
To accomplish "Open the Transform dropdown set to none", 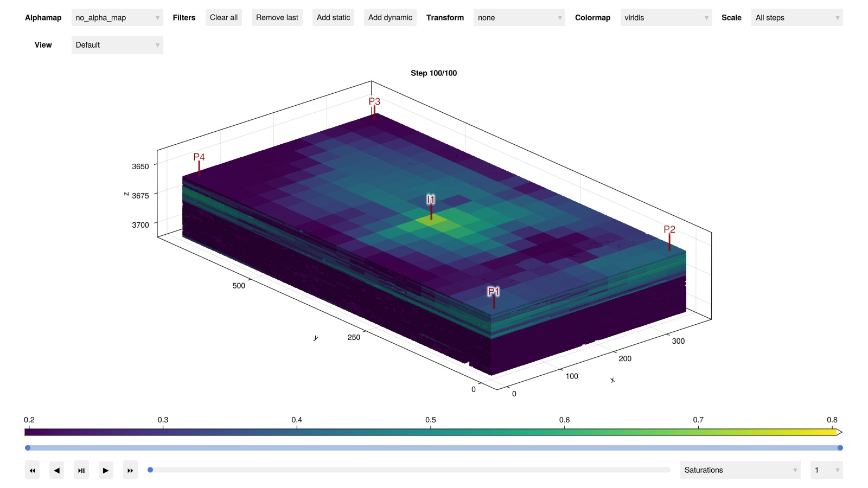I will [x=519, y=17].
